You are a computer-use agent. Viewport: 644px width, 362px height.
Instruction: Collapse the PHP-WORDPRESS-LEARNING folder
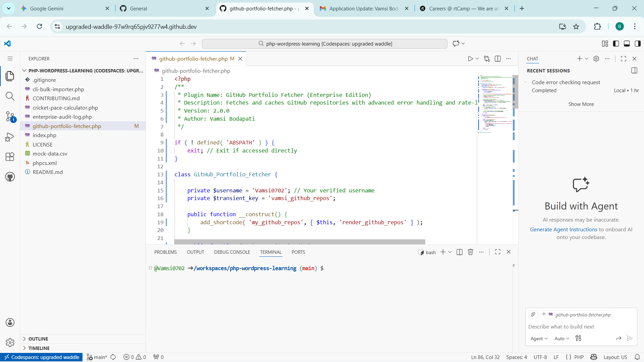click(x=24, y=70)
